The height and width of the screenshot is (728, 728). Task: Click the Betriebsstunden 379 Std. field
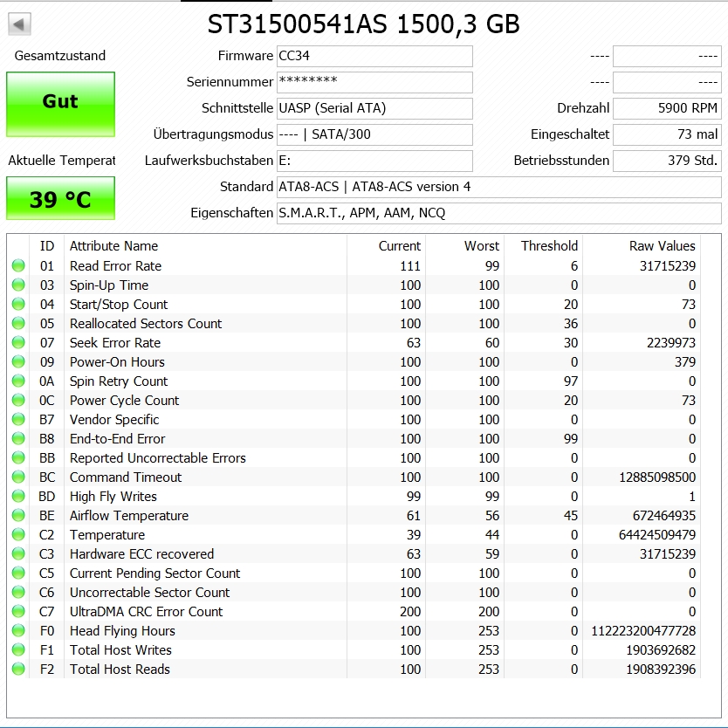(x=667, y=161)
